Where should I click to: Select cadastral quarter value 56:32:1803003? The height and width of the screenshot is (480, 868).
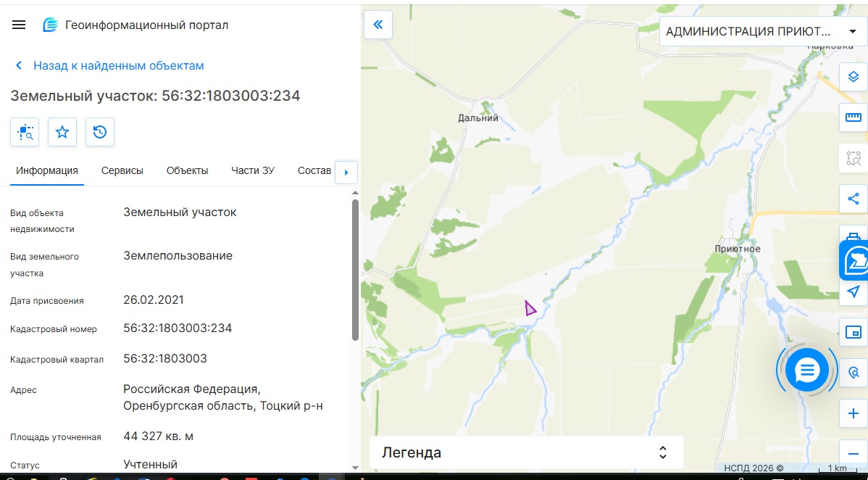165,359
